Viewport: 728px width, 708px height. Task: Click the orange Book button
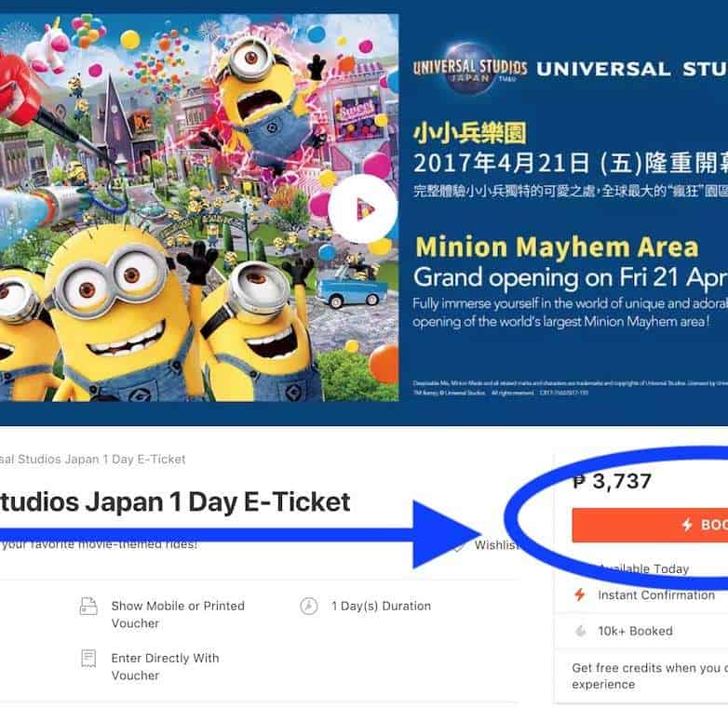[x=650, y=525]
